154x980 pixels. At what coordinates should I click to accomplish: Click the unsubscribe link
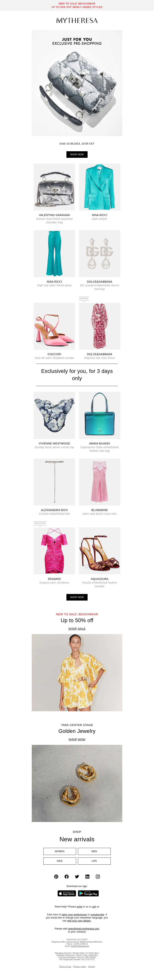tap(97, 915)
